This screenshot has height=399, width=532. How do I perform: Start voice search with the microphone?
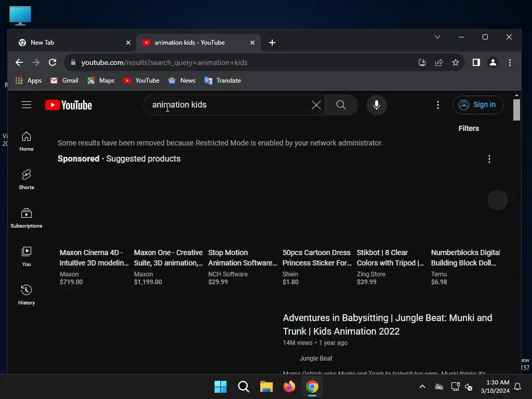376,105
